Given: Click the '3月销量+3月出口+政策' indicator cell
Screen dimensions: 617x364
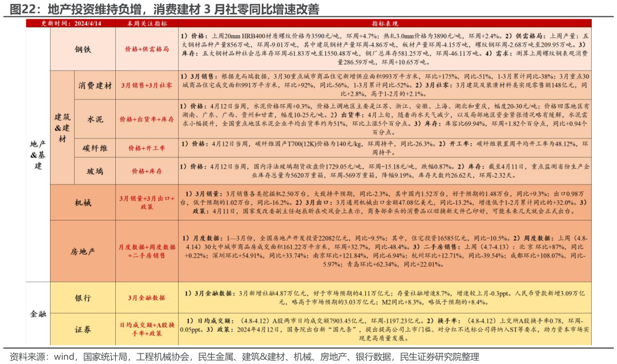Looking at the screenshot, I should pyautogui.click(x=147, y=203).
